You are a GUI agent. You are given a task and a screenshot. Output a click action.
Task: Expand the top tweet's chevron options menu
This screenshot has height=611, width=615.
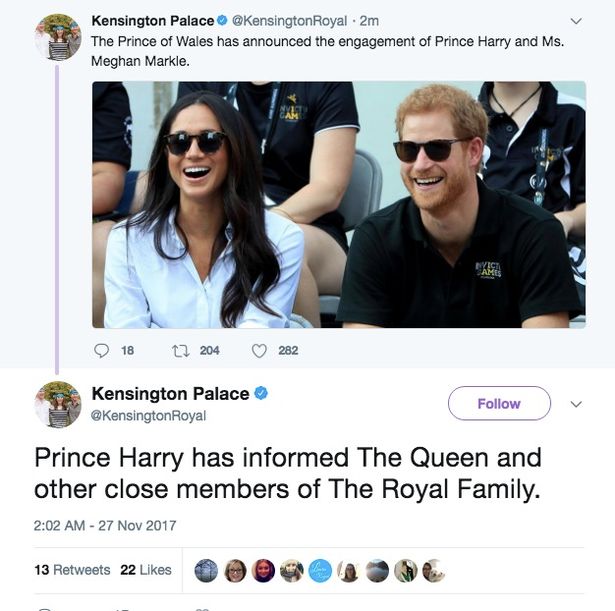[x=576, y=21]
